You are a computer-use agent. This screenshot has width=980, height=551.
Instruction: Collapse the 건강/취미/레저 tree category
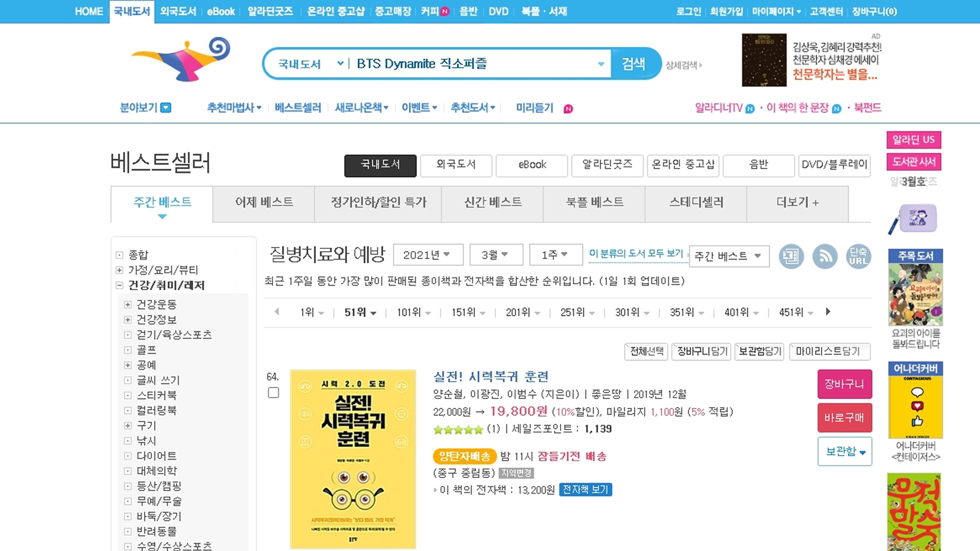coord(119,285)
